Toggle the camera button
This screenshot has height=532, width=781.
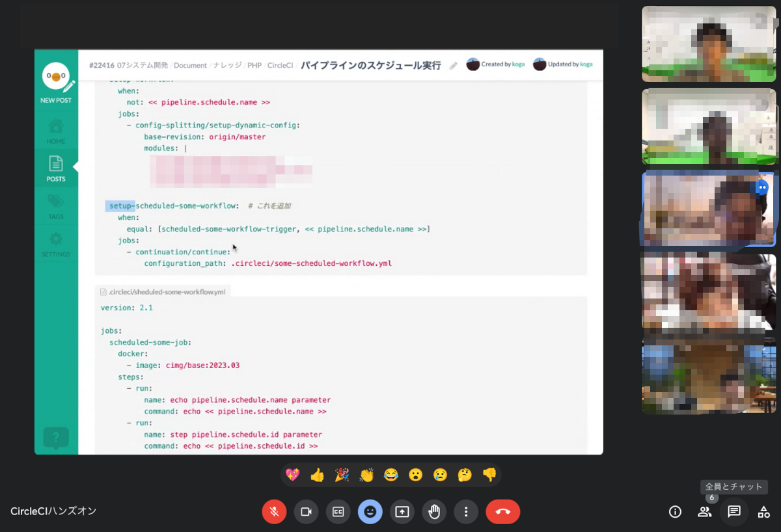tap(306, 512)
